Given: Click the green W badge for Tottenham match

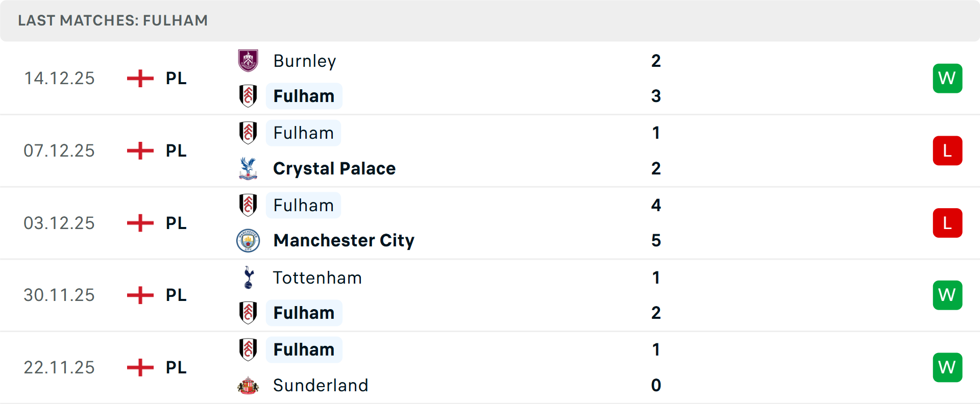Looking at the screenshot, I should [947, 295].
